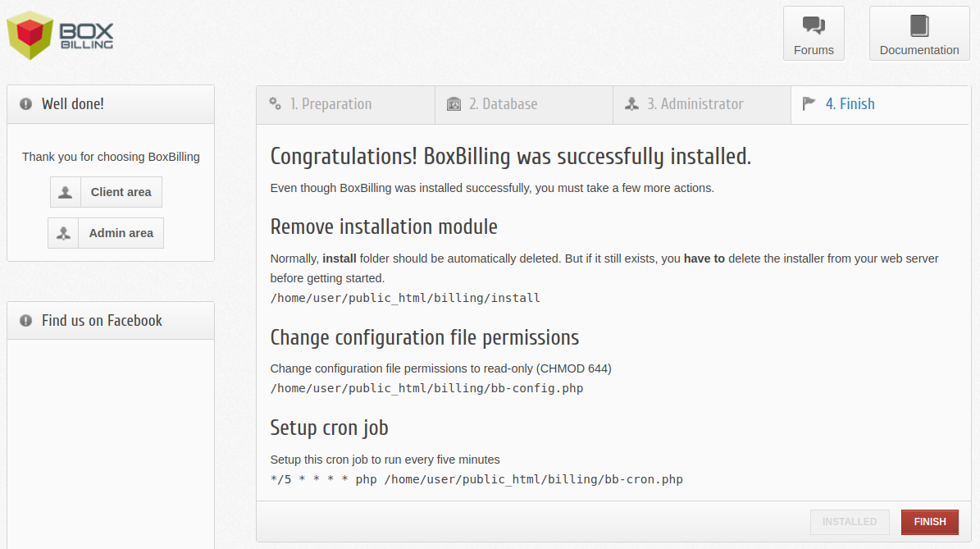Click the database icon on Database tab
This screenshot has height=549, width=980.
(x=454, y=104)
